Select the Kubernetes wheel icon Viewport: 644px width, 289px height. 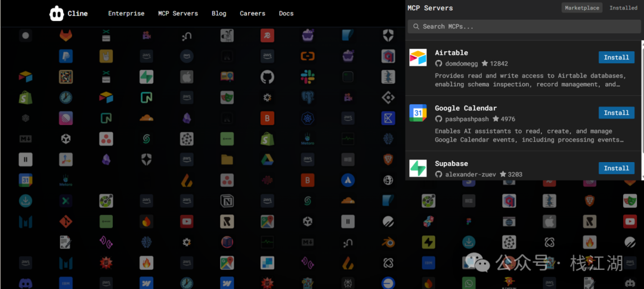tap(307, 118)
